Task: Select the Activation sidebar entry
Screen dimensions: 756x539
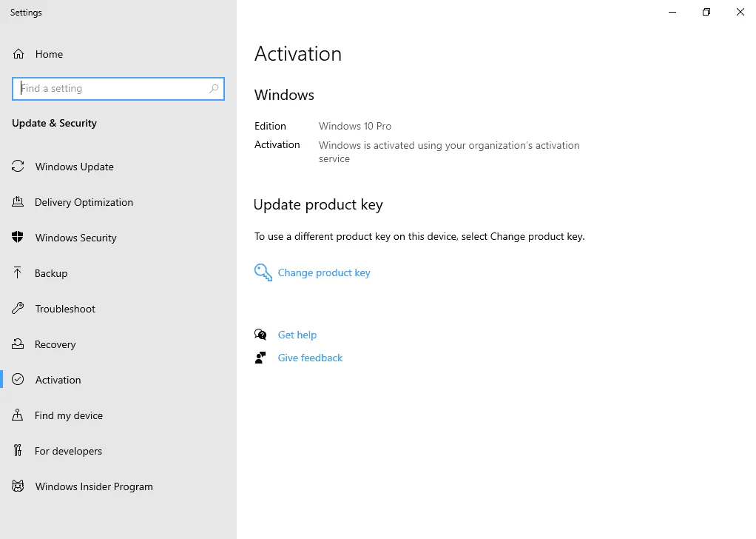Action: coord(118,380)
